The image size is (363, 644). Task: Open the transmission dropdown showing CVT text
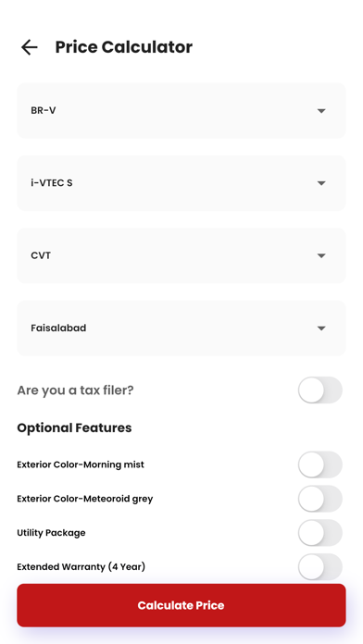(x=181, y=256)
